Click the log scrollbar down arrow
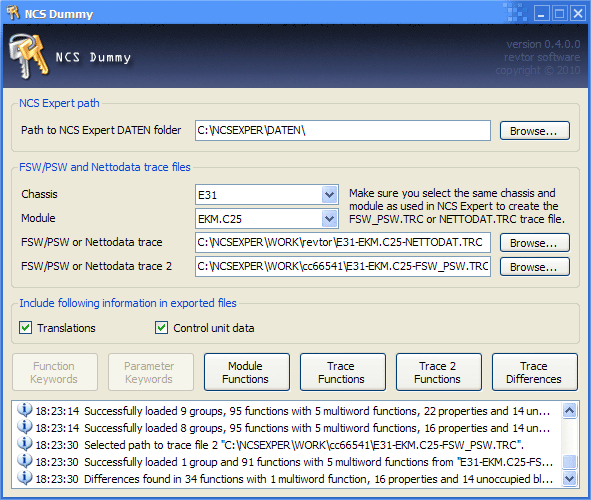The height and width of the screenshot is (500, 591). 569,479
